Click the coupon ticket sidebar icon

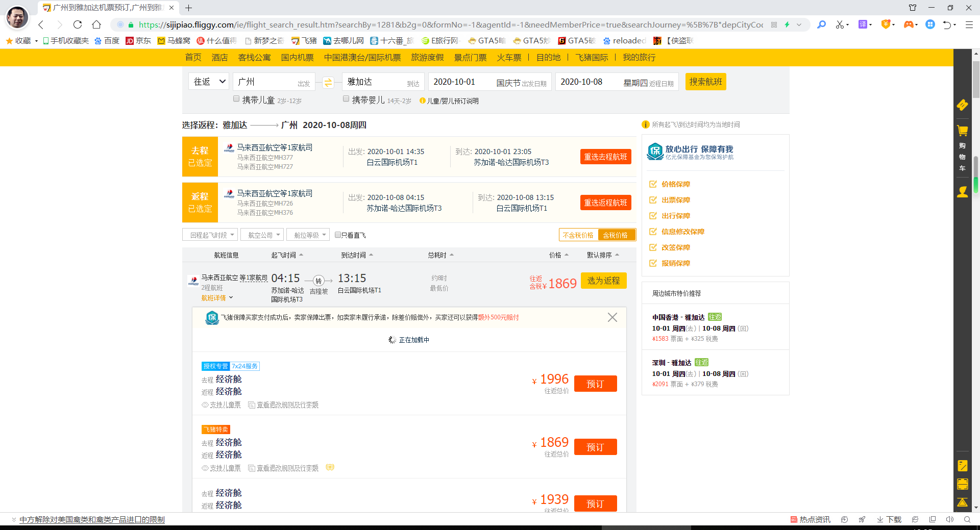point(962,105)
